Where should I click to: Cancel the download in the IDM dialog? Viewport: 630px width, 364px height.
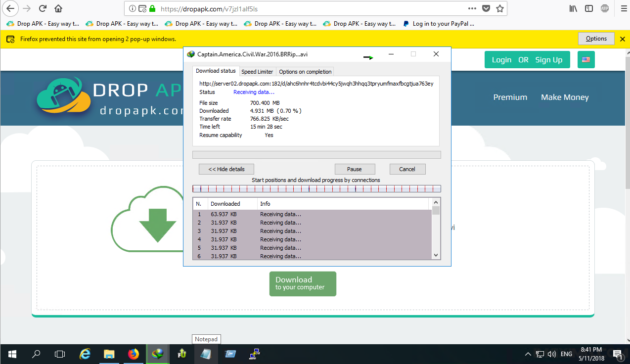coord(407,169)
